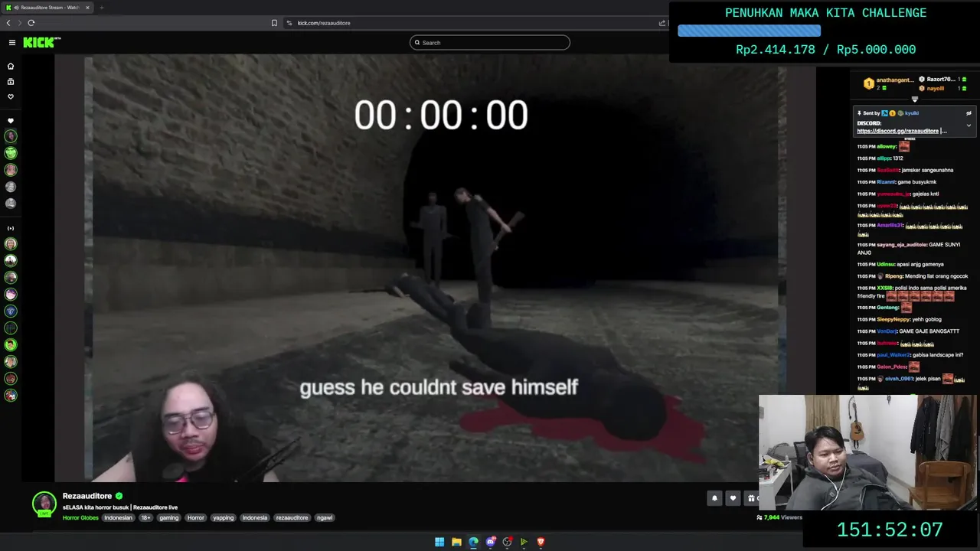
Task: Expand the pinned Discord message
Action: click(969, 126)
